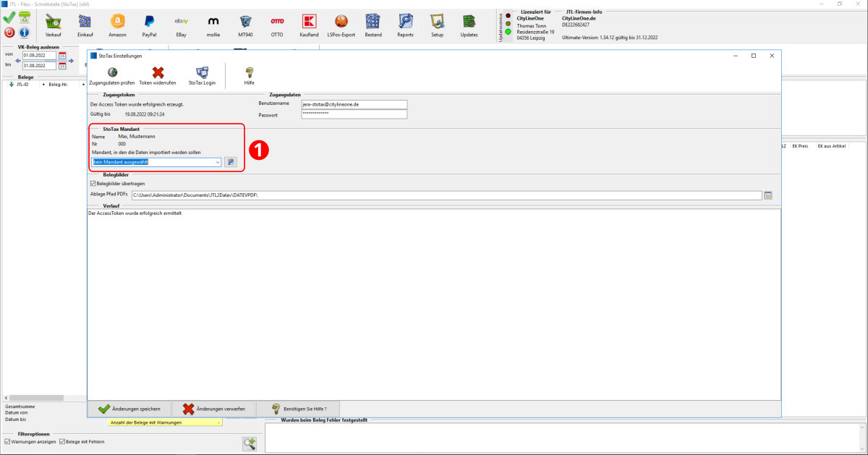Expand the Mandant selection dropdown

[x=218, y=162]
